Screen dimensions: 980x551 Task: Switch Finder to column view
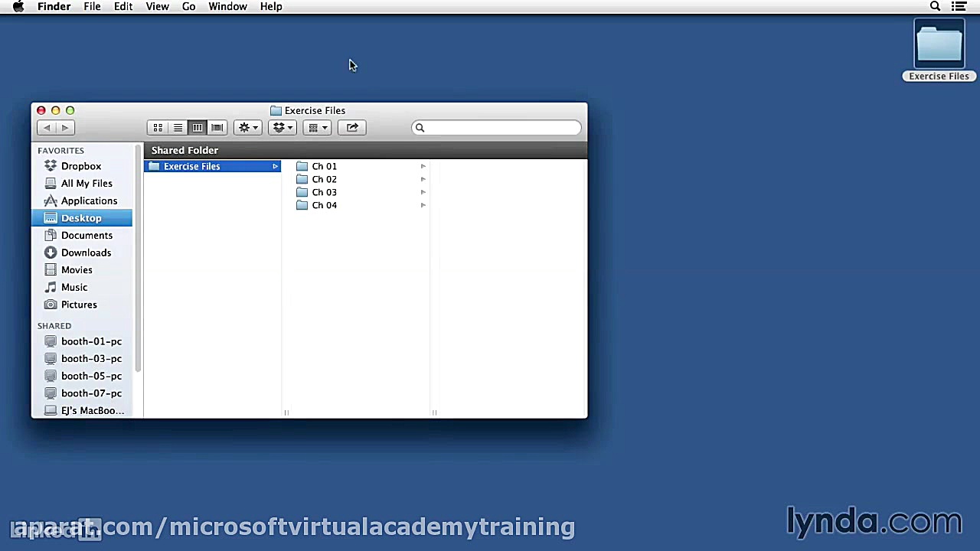click(x=198, y=128)
